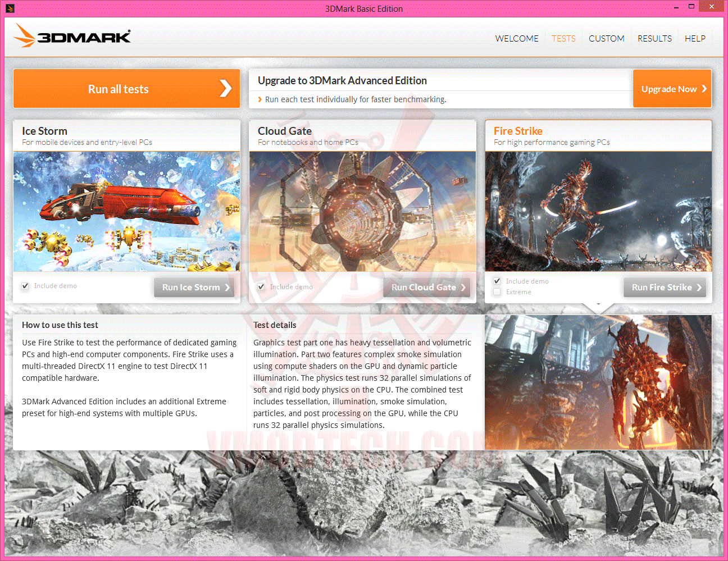The image size is (728, 561).
Task: Click 'How to use this test' heading
Action: pyautogui.click(x=60, y=325)
